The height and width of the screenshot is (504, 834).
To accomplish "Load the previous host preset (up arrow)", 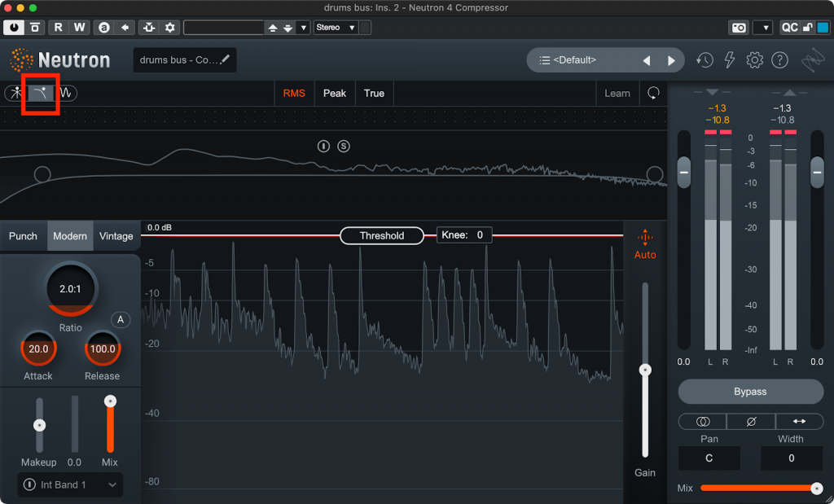I will click(273, 28).
